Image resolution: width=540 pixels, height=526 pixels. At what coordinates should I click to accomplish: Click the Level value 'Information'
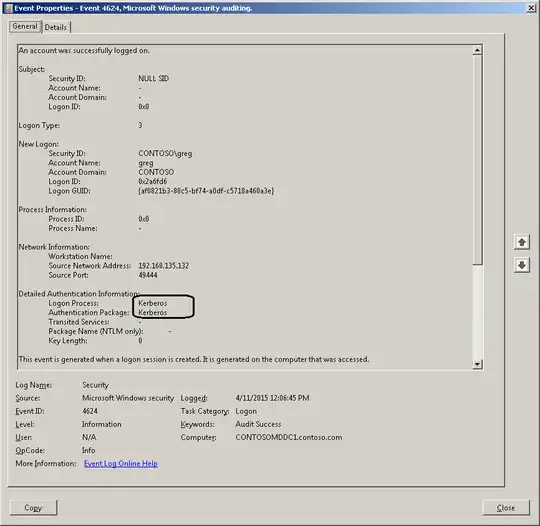102,424
